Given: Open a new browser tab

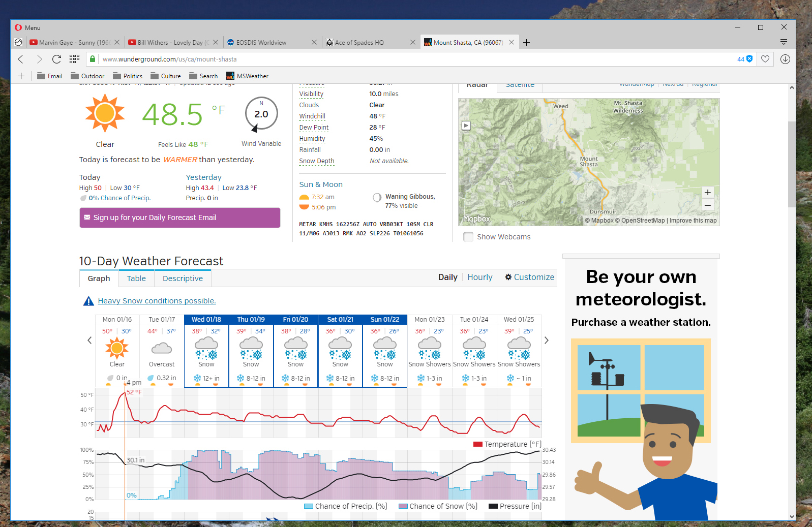Looking at the screenshot, I should [x=526, y=43].
